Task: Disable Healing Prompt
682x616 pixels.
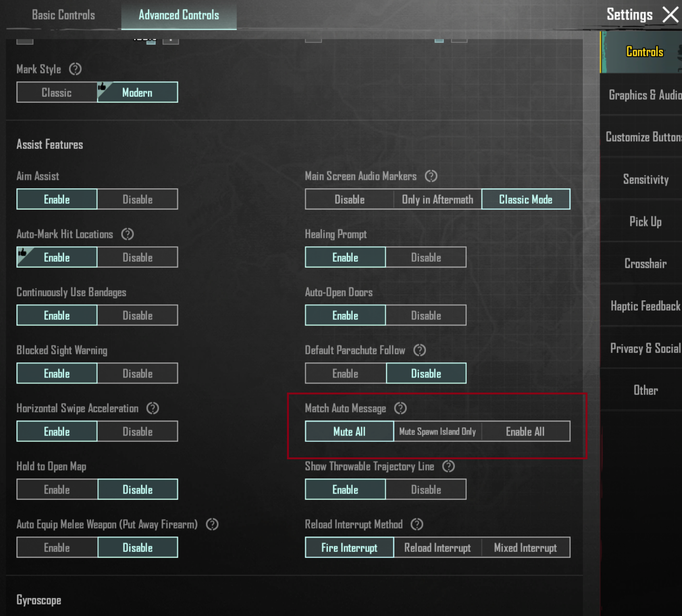Action: coord(426,257)
